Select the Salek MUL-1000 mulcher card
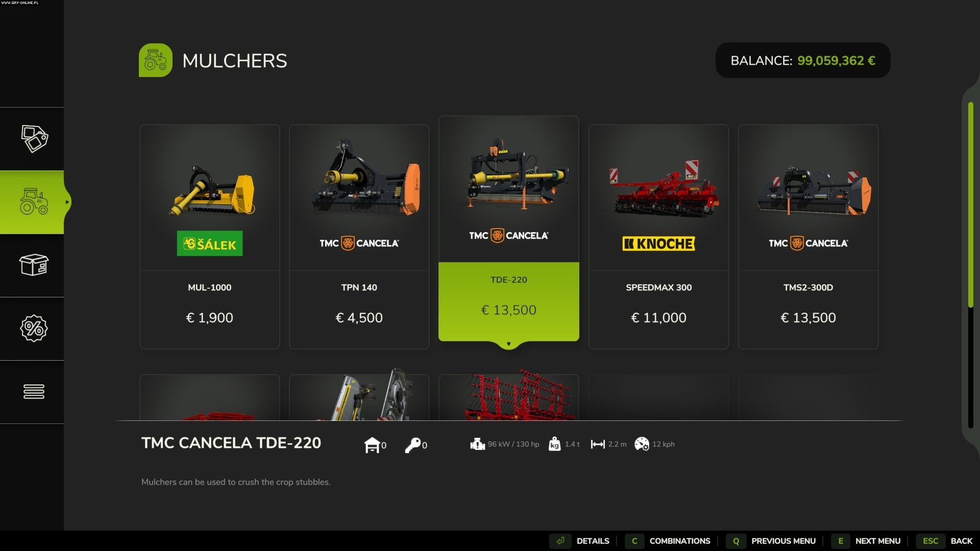This screenshot has width=980, height=551. pyautogui.click(x=210, y=237)
